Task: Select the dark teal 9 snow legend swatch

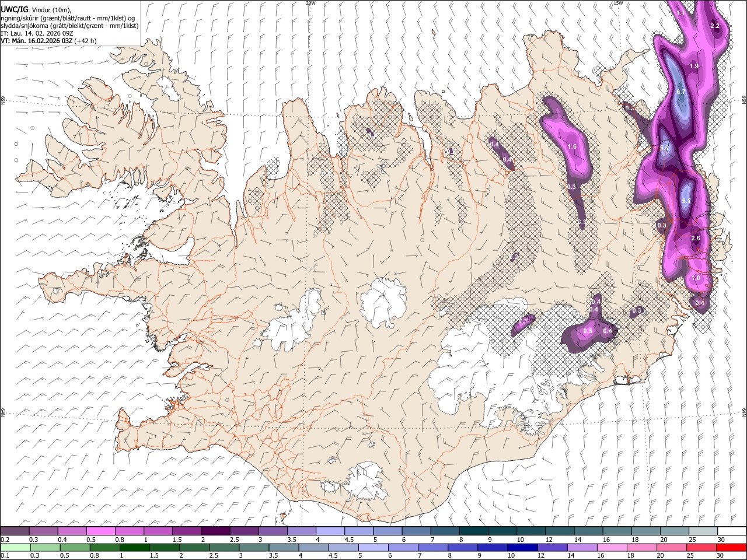Action: (473, 531)
